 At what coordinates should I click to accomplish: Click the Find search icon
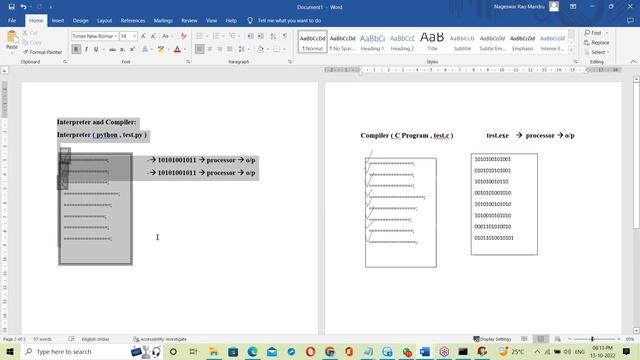click(x=587, y=33)
